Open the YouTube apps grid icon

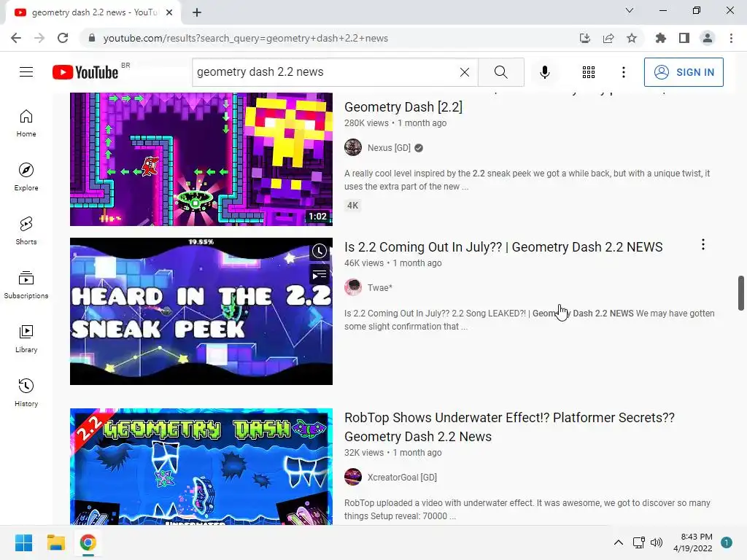click(x=589, y=72)
